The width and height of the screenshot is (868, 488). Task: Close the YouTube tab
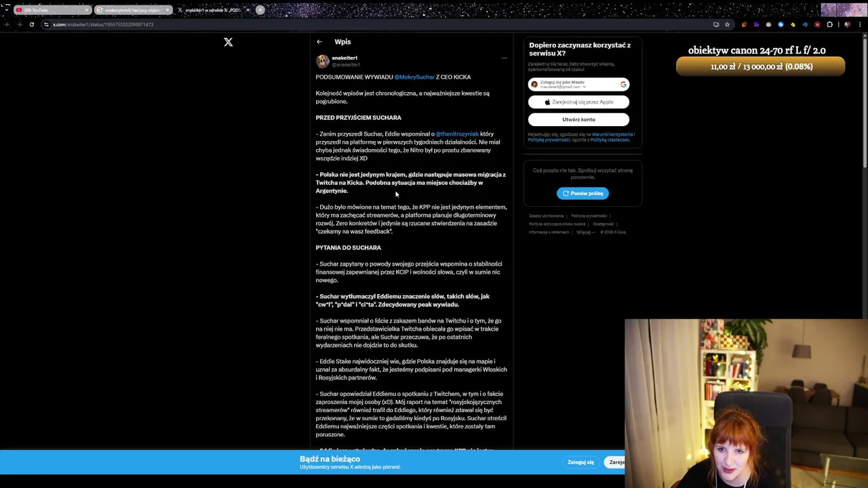click(87, 10)
